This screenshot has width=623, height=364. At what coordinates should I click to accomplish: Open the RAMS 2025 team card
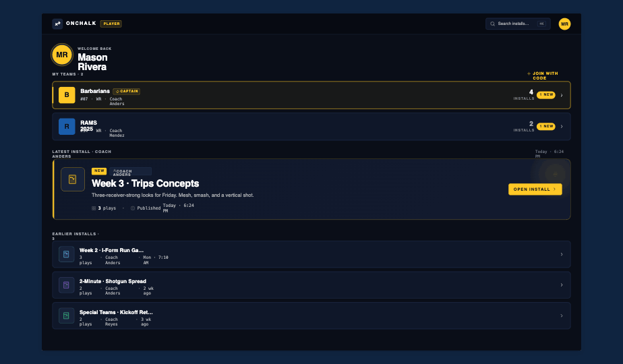click(311, 127)
